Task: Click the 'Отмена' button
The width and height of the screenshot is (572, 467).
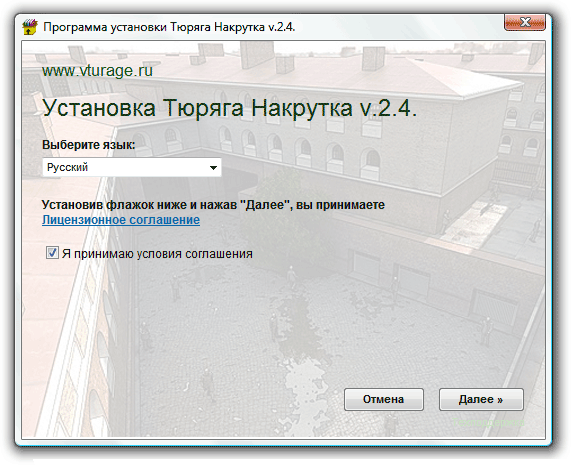Action: click(x=384, y=399)
